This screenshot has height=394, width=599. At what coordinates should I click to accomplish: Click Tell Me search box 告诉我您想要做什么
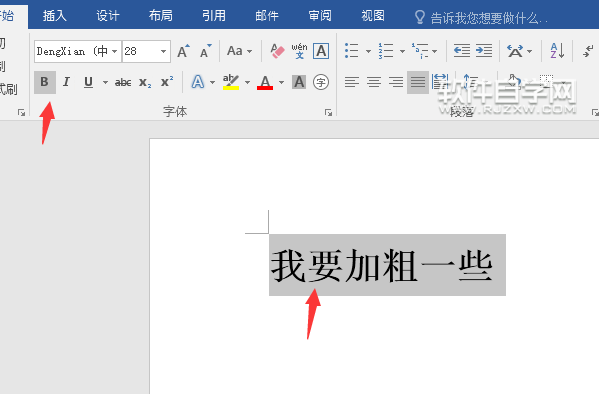(489, 18)
